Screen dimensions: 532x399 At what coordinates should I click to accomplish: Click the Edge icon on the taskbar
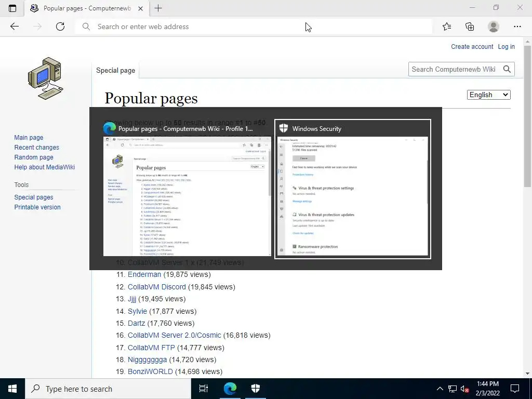pos(230,389)
